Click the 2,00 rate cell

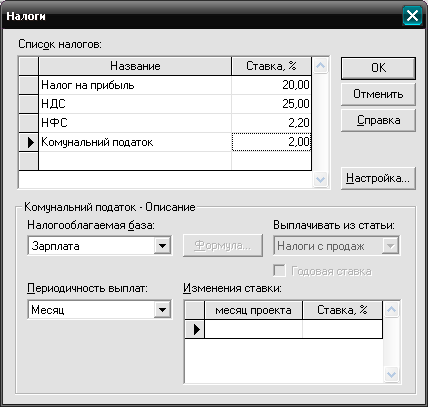point(271,142)
